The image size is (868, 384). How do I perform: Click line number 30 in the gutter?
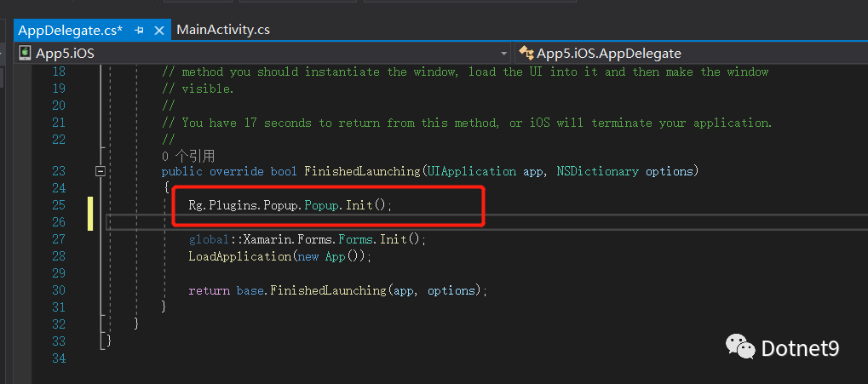58,290
